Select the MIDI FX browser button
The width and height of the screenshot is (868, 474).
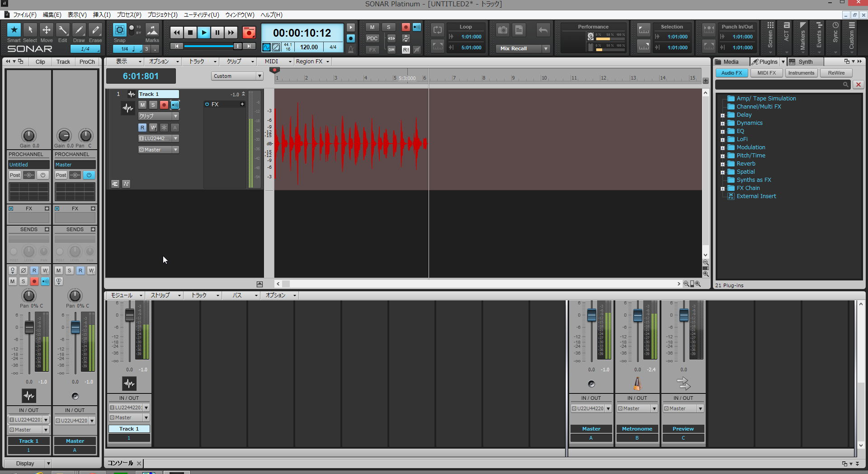pos(766,73)
